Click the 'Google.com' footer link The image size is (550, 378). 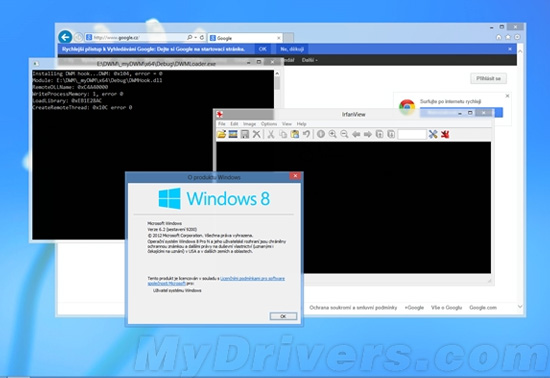pyautogui.click(x=483, y=308)
